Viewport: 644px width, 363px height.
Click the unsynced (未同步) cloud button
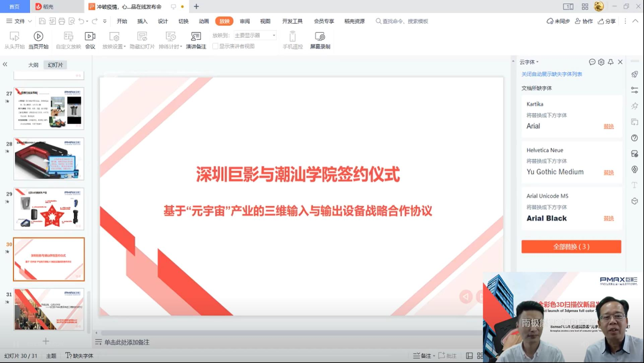pos(558,21)
